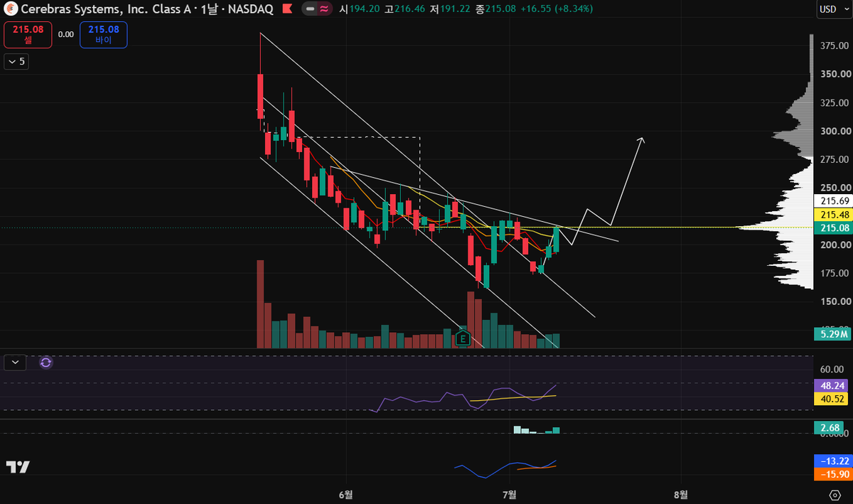Click the 375.00 price axis tick
Image resolution: width=853 pixels, height=504 pixels.
click(835, 45)
